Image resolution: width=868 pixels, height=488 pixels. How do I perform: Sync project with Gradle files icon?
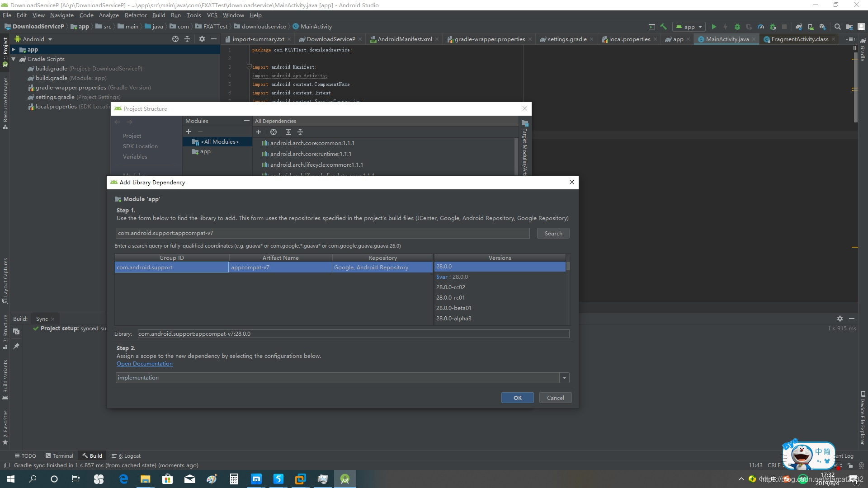coord(799,27)
